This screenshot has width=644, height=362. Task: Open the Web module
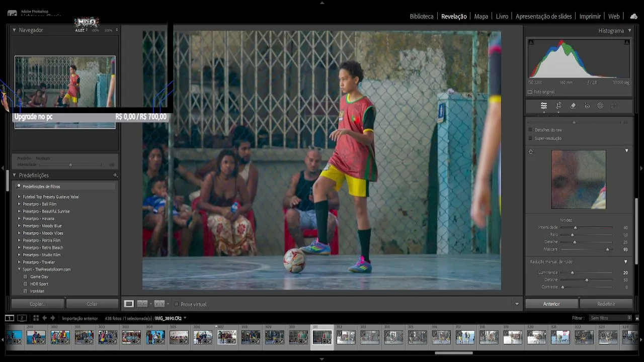[614, 17]
